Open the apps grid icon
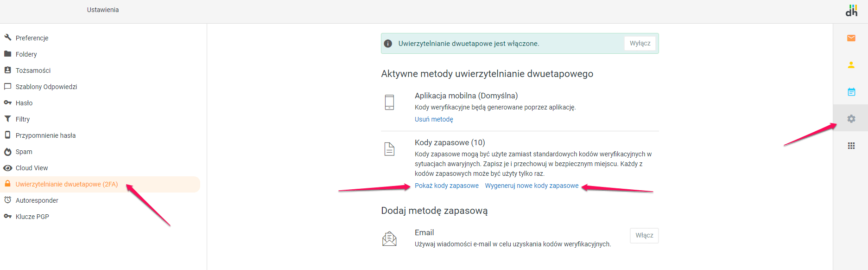Image resolution: width=868 pixels, height=270 pixels. 851,146
